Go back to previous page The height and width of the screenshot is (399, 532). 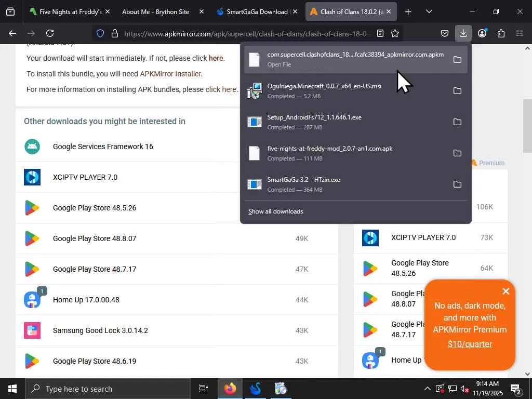pyautogui.click(x=12, y=33)
